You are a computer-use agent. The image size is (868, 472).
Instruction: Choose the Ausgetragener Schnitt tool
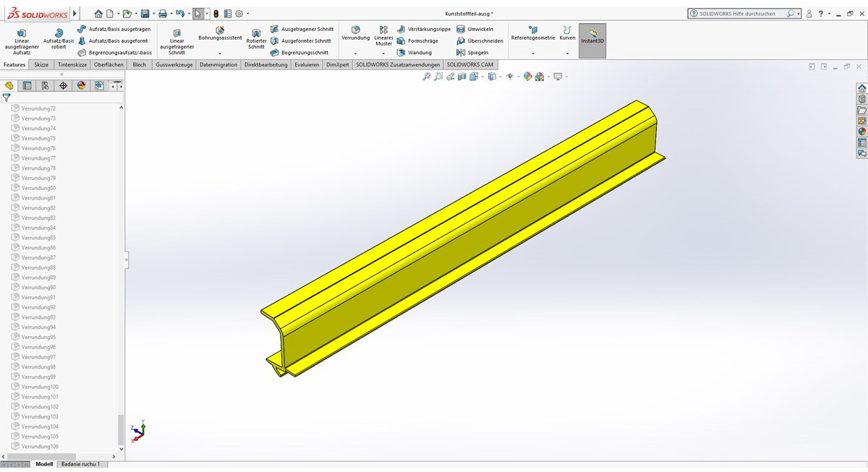(x=302, y=29)
